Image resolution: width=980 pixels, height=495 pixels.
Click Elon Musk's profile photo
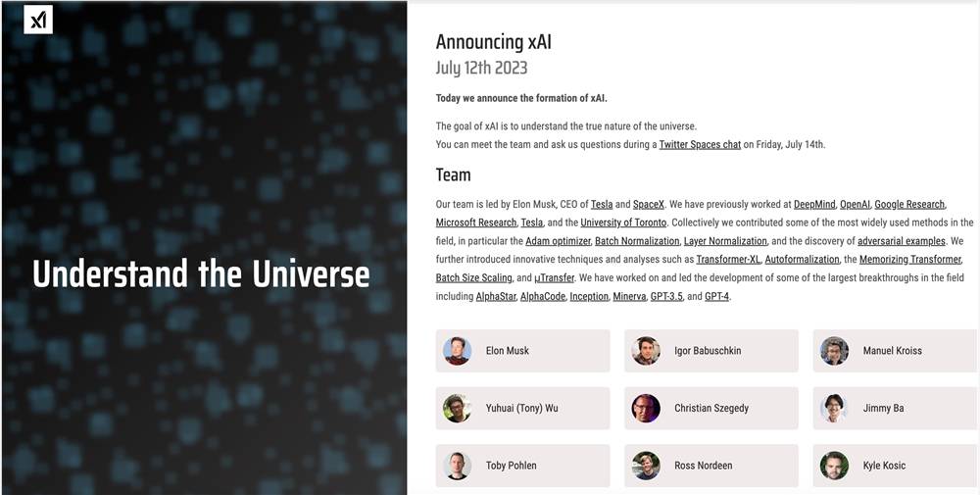(457, 351)
